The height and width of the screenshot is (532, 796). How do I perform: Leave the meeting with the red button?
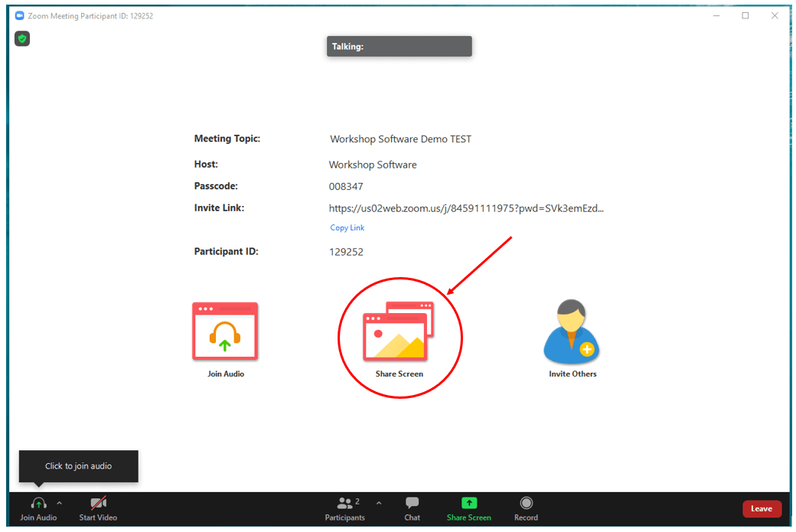click(762, 508)
